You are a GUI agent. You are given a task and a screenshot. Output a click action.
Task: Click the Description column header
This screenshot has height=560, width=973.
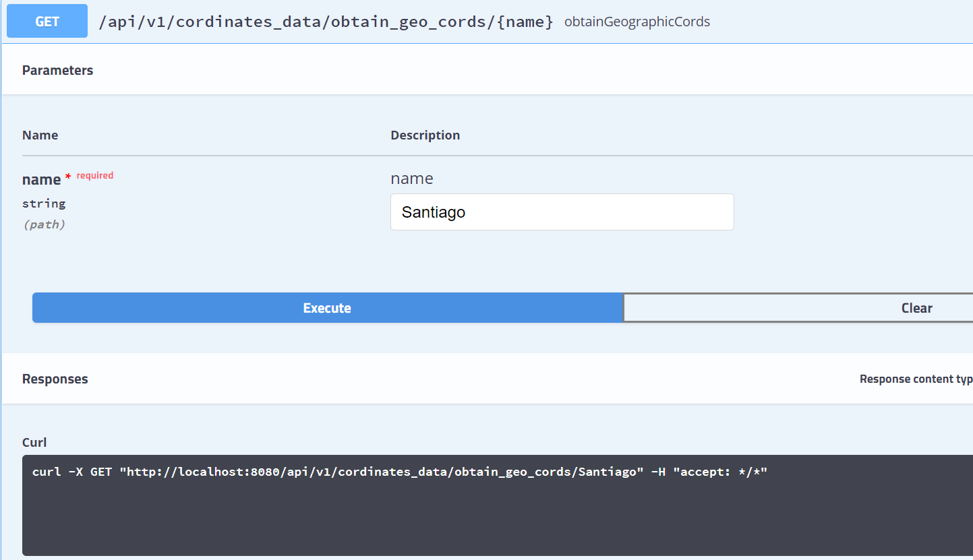(425, 135)
